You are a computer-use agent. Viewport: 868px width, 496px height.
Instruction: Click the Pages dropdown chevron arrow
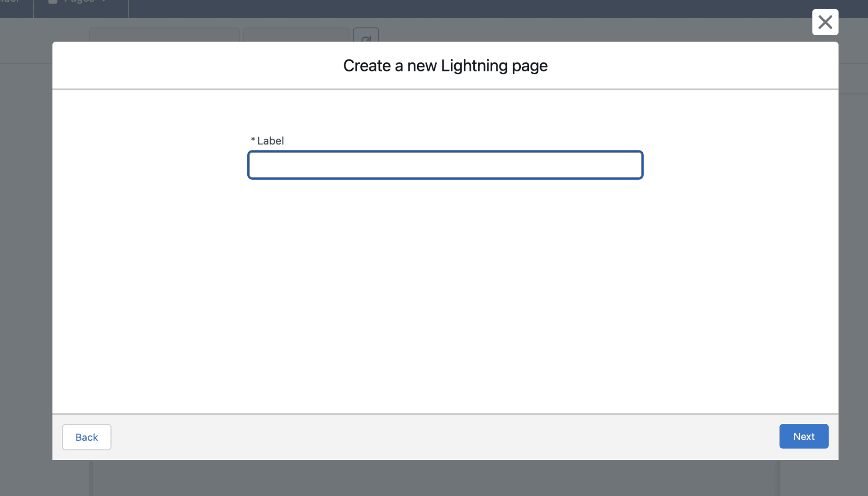click(104, 2)
